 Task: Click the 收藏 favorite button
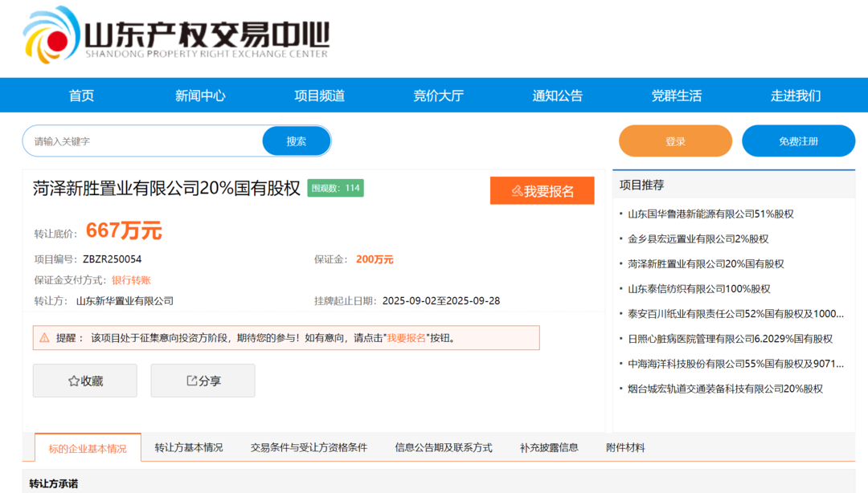84,381
